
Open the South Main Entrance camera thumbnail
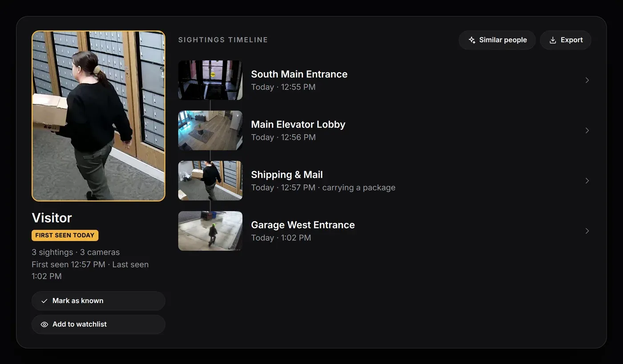(x=210, y=80)
